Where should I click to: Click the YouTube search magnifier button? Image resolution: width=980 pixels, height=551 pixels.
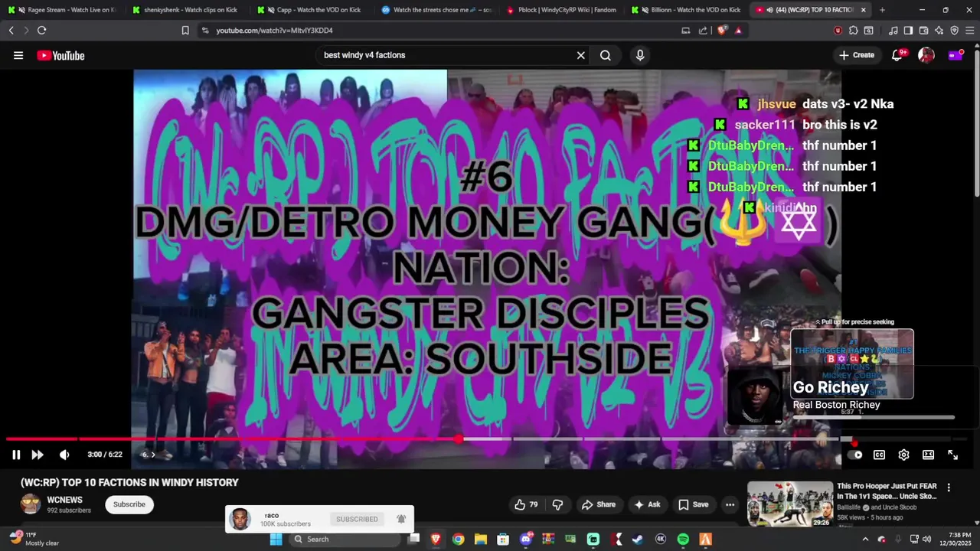(606, 55)
